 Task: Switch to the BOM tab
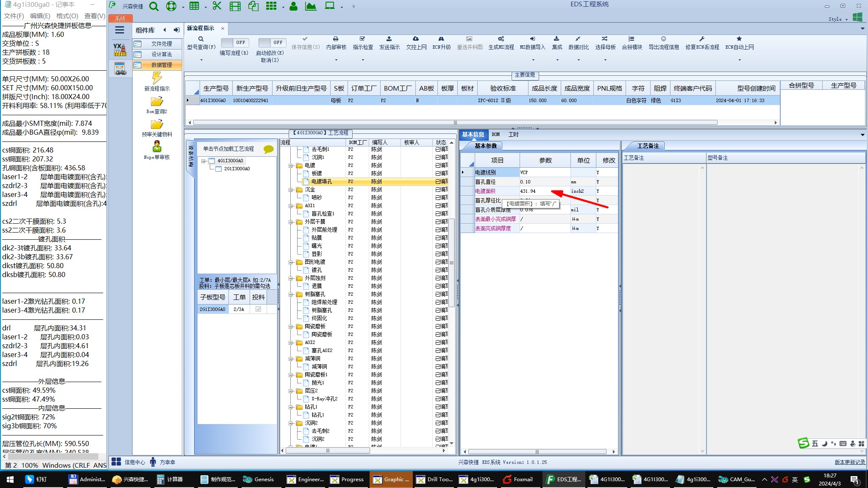pos(495,134)
